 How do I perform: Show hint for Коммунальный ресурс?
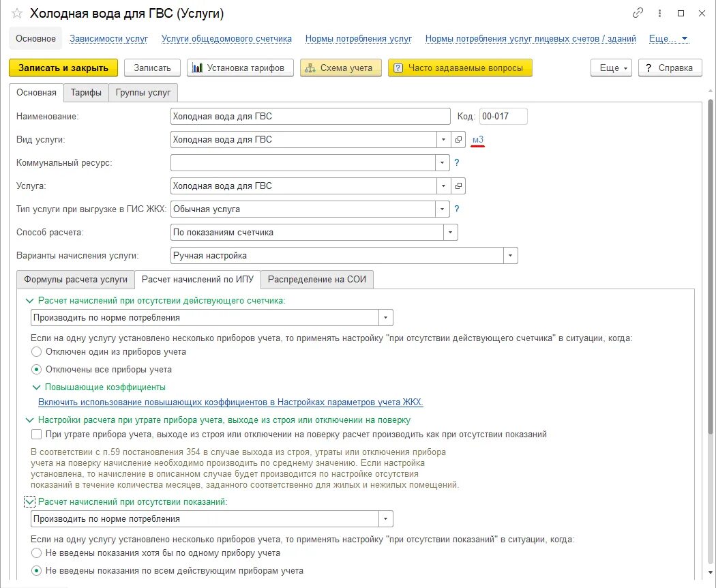457,162
